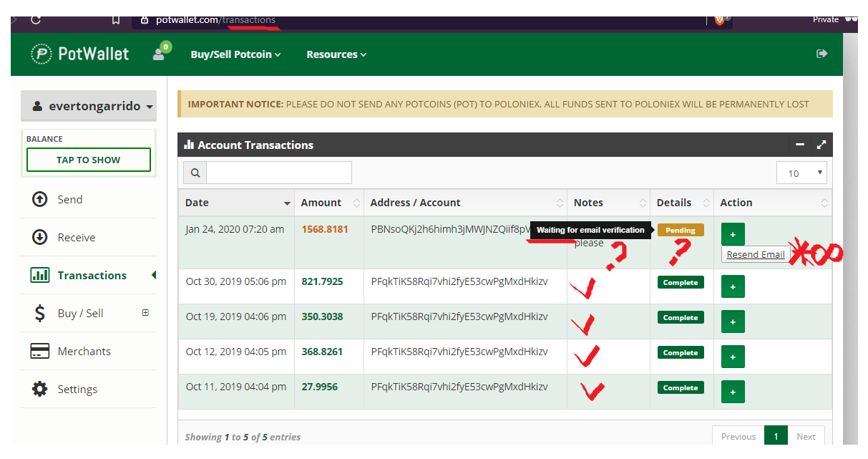868x459 pixels.
Task: Click the Brave shield icon
Action: [720, 20]
